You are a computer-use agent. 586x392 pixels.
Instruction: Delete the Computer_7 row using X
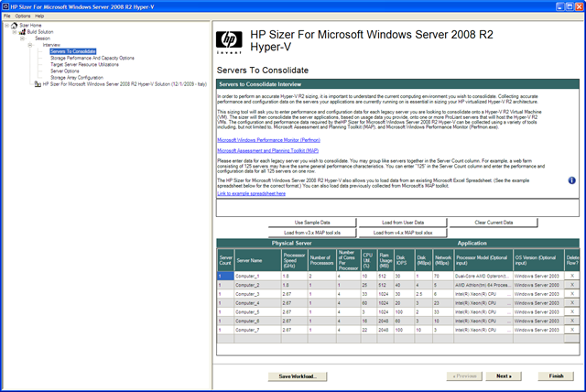tap(572, 330)
